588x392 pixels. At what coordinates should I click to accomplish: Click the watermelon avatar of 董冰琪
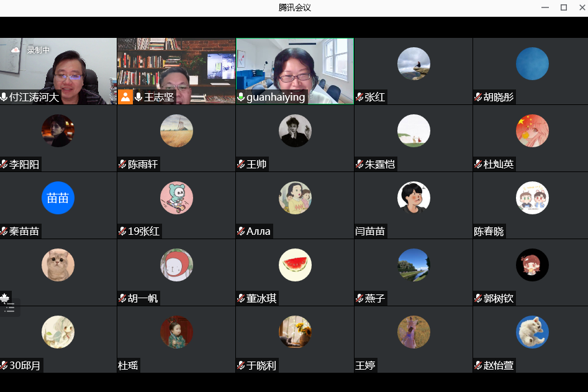pos(295,265)
